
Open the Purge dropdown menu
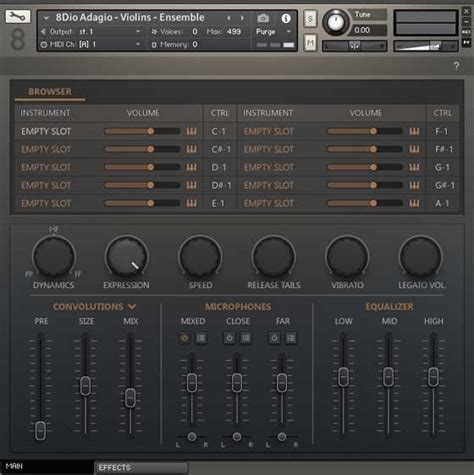(273, 32)
